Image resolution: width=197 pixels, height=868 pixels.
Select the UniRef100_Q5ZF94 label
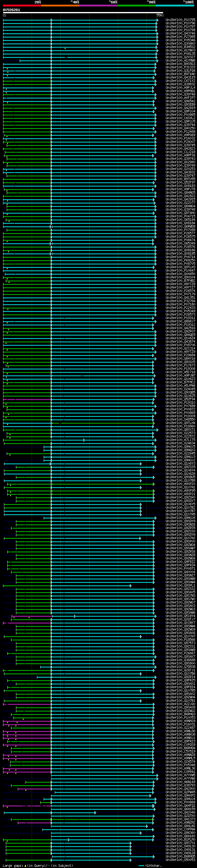(180, 399)
